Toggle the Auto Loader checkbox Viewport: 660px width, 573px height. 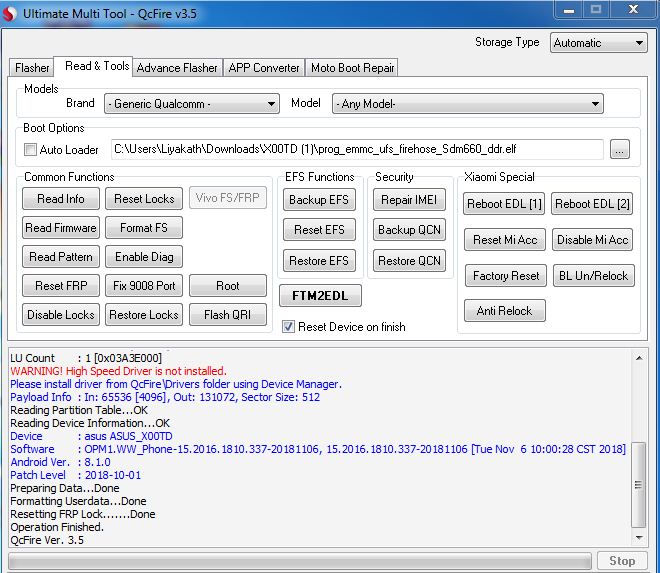[30, 149]
